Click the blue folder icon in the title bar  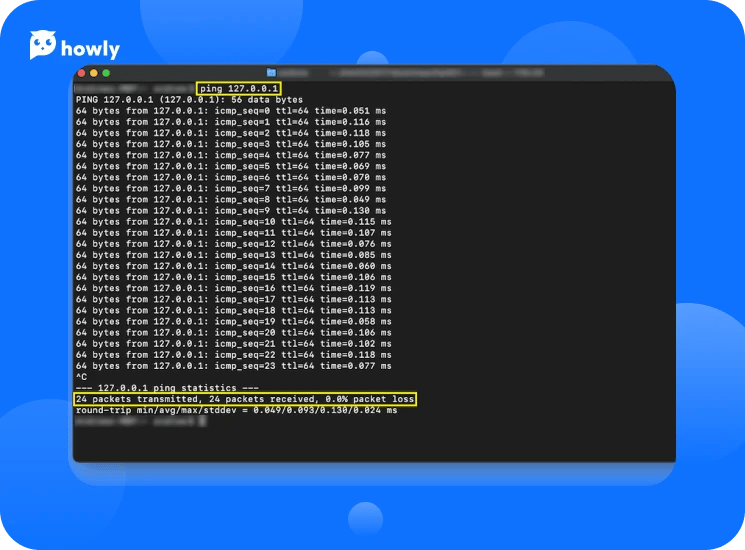click(271, 73)
